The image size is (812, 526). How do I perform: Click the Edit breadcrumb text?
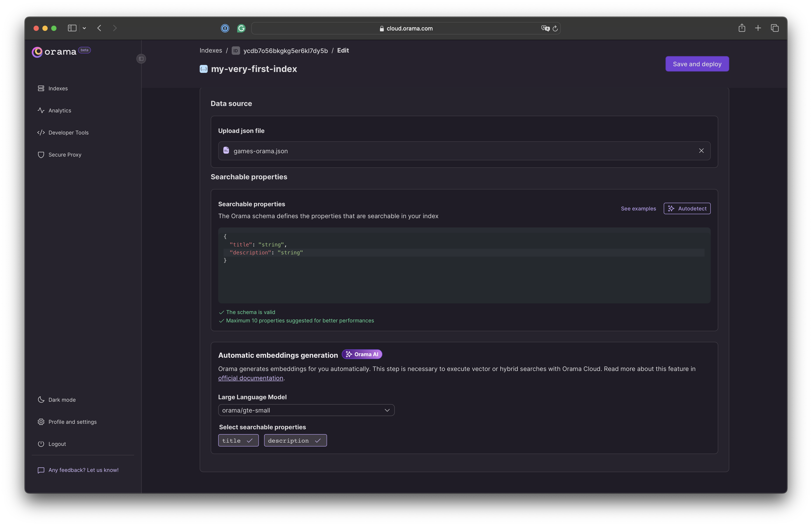pos(343,51)
